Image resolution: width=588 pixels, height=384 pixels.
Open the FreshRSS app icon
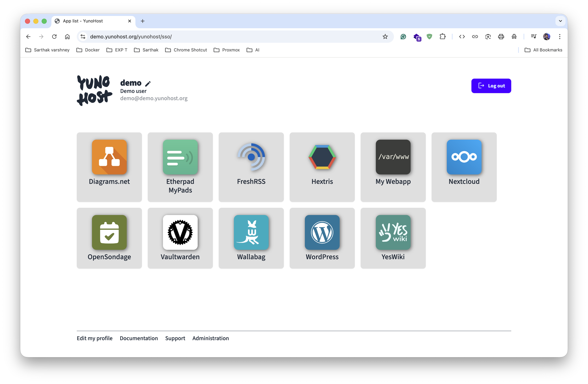tap(251, 157)
